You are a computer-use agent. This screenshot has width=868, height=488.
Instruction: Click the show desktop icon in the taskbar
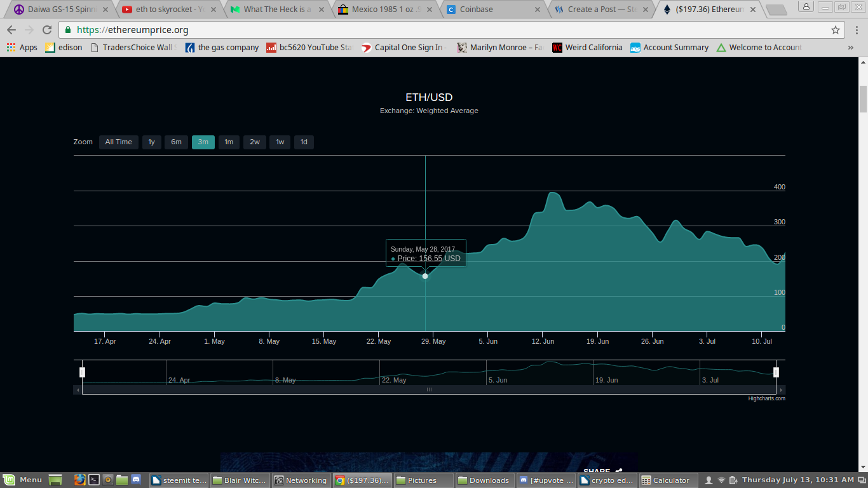(x=56, y=480)
